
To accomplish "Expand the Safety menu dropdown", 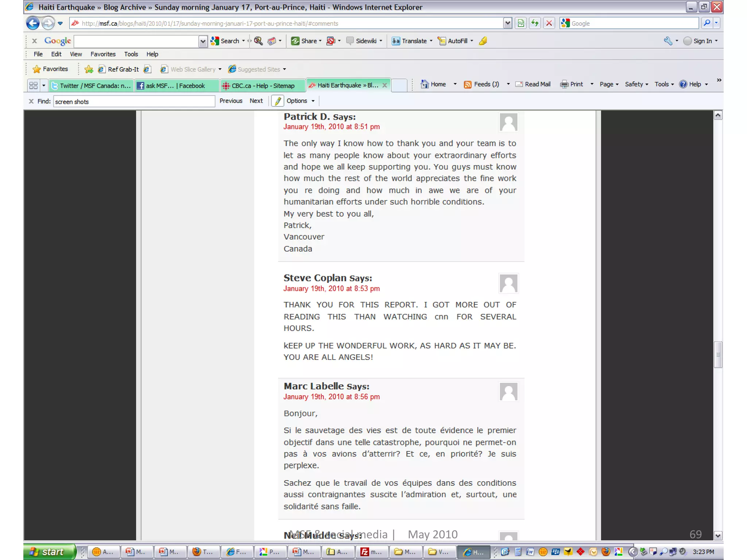I will (x=636, y=84).
